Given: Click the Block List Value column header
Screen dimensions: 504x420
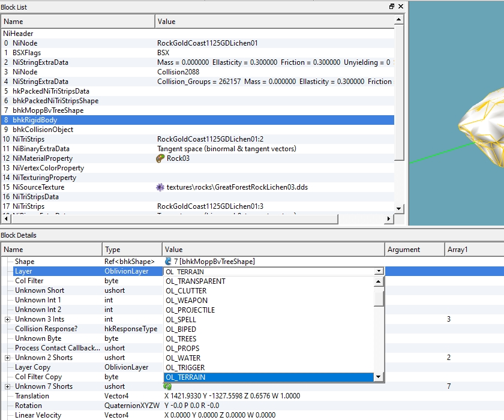Looking at the screenshot, I should click(x=275, y=22).
